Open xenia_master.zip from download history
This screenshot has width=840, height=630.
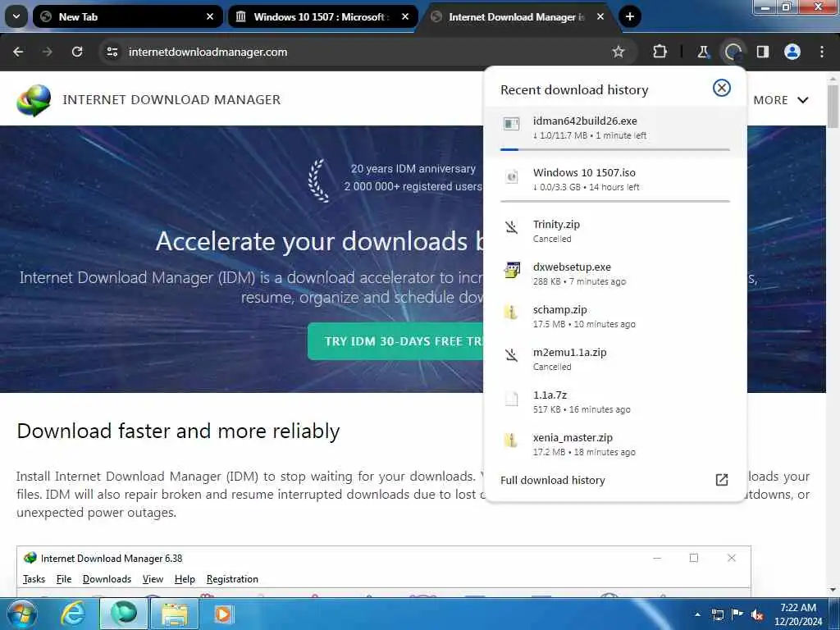615,445
